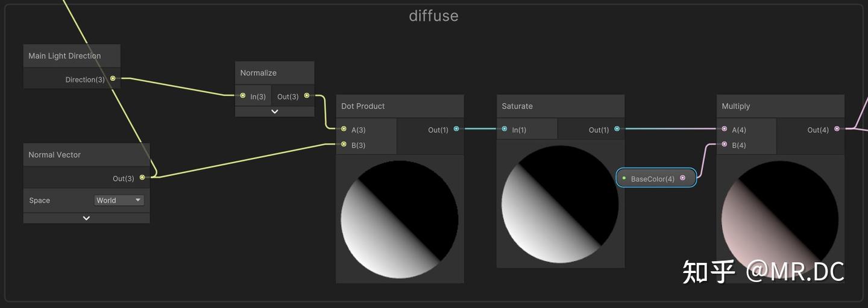
Task: Select the Normalize node title
Action: click(x=258, y=72)
